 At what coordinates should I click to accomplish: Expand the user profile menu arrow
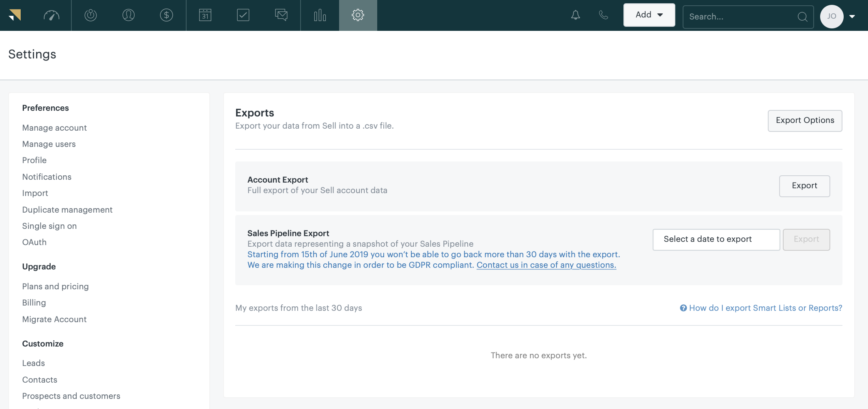pos(852,17)
